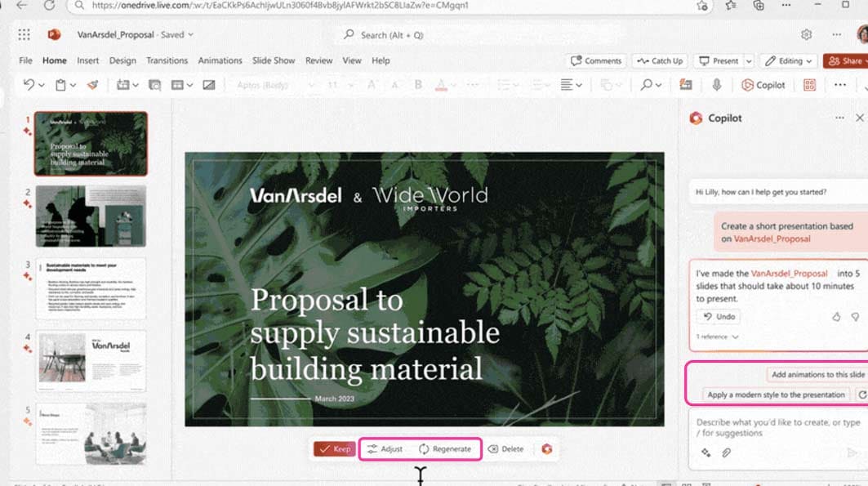
Task: Expand the Saved status dropdown
Action: coord(191,34)
